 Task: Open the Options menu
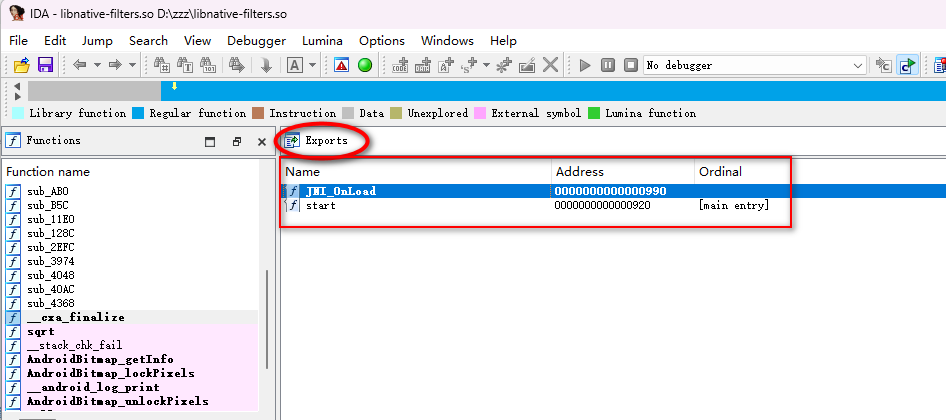pos(382,40)
